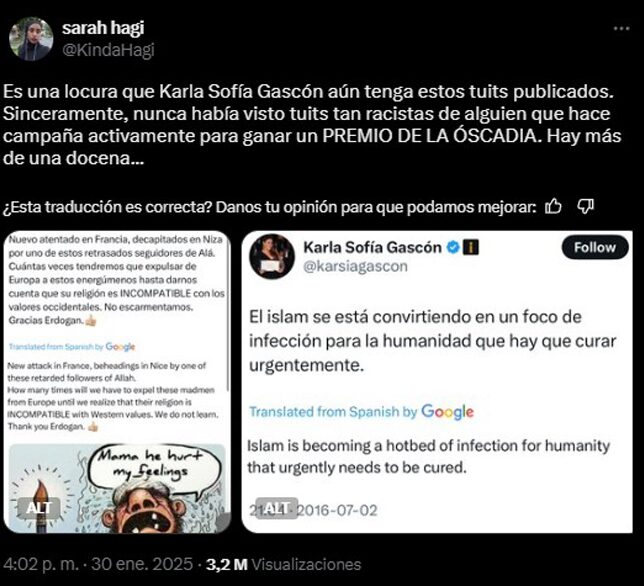Open the three-dot more options menu

[621, 28]
